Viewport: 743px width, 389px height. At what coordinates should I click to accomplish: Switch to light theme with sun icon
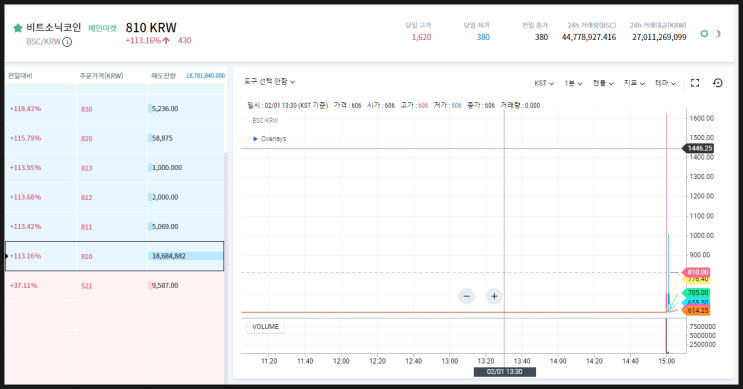coord(704,34)
